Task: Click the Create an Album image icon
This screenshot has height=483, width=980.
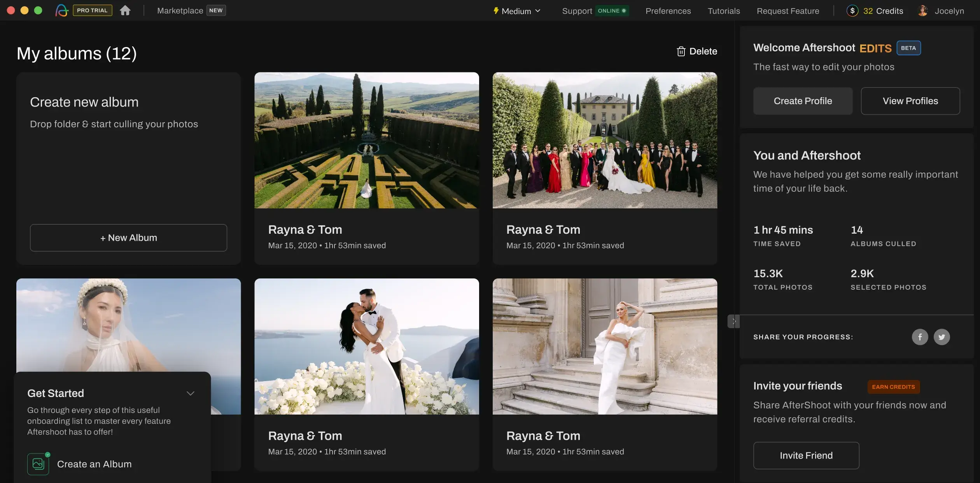Action: click(38, 464)
